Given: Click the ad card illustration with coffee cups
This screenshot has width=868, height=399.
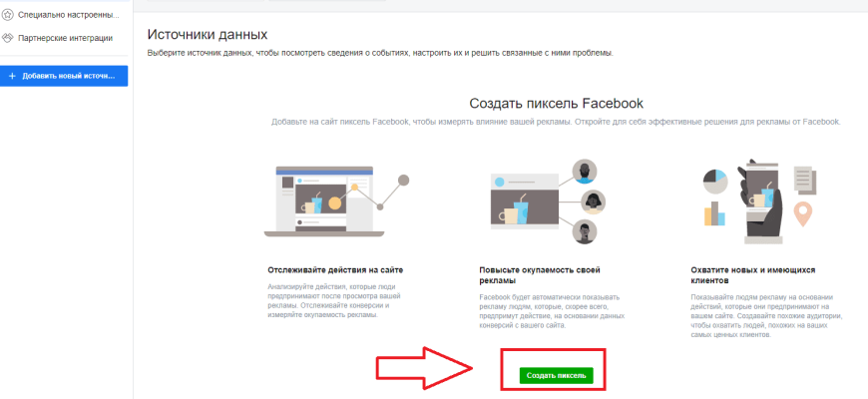Looking at the screenshot, I should click(x=526, y=201).
